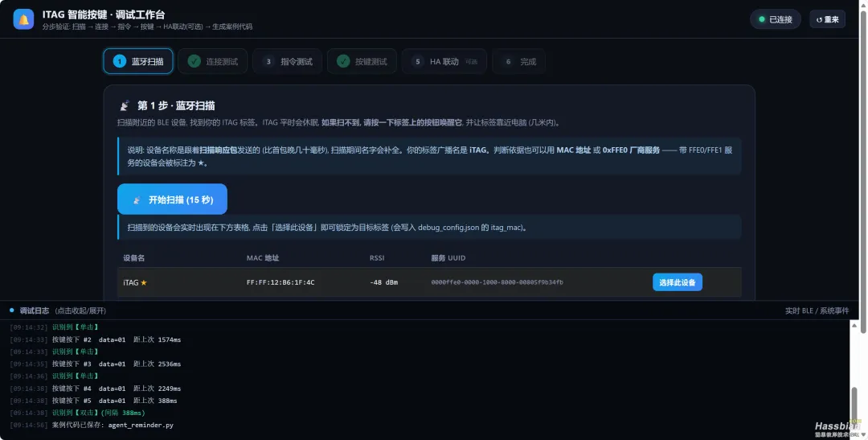The image size is (868, 440).
Task: Click the satellite icon beside 第 1 步 heading
Action: click(x=125, y=105)
